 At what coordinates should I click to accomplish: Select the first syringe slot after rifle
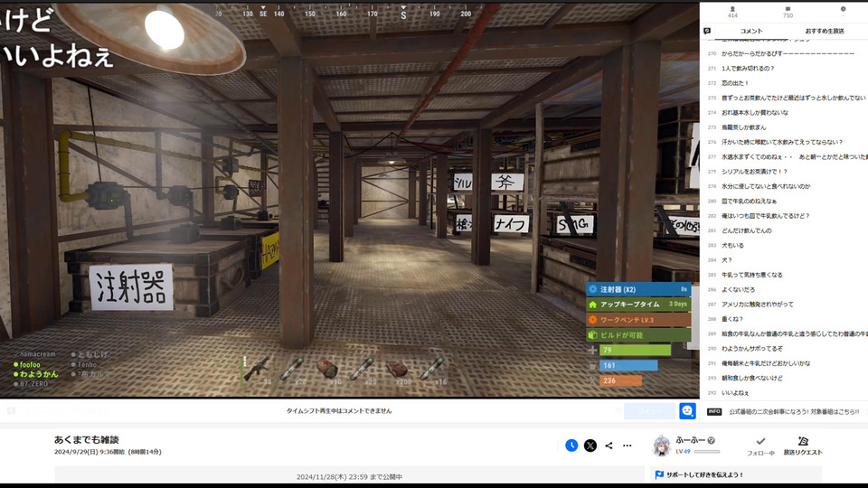click(x=293, y=370)
